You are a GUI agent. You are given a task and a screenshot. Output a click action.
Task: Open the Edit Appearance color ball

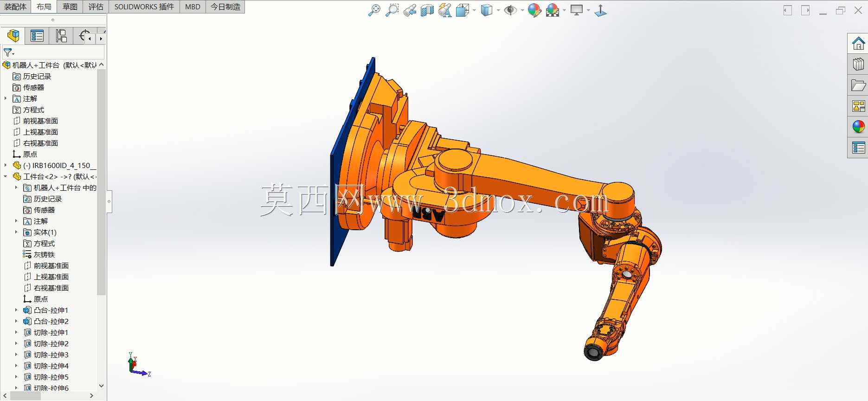click(534, 10)
